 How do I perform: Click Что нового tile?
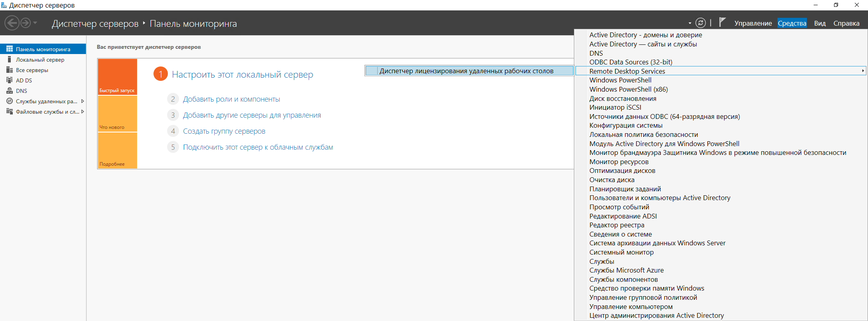117,114
